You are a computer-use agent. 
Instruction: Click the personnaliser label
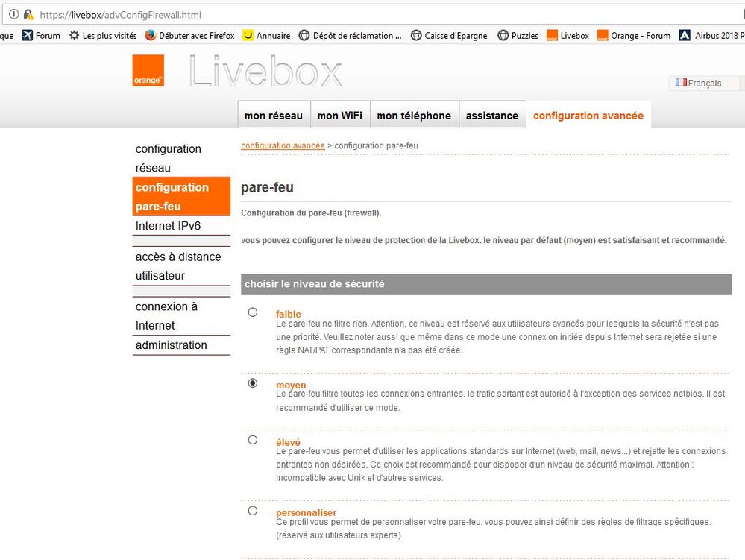pos(306,512)
